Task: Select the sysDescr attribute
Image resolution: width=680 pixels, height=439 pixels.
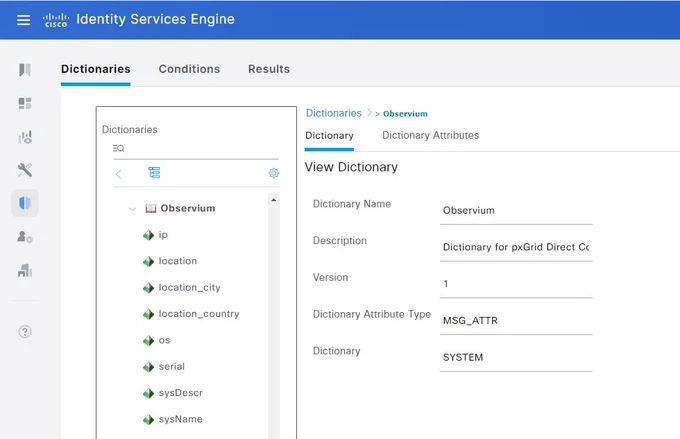Action: pos(180,393)
